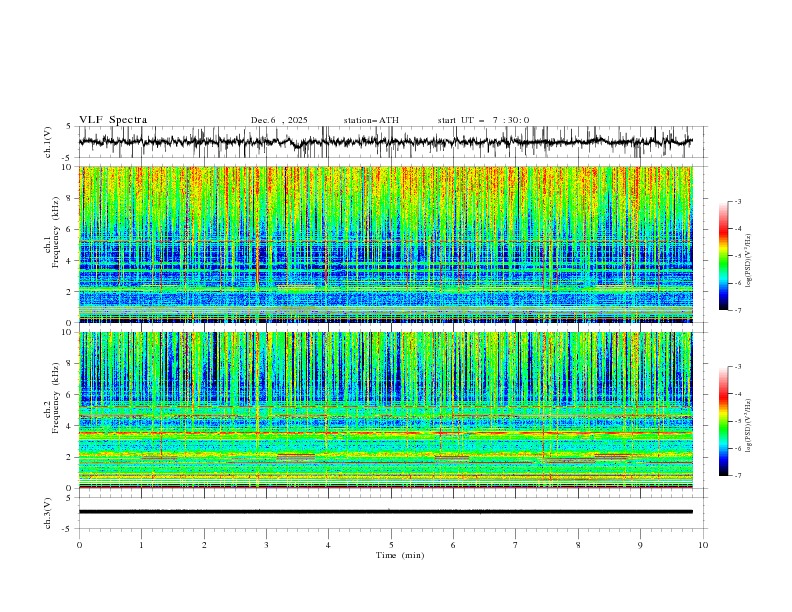792x612 pixels.
Task: Click the ch.1 voltage waveform trace
Action: (x=386, y=142)
